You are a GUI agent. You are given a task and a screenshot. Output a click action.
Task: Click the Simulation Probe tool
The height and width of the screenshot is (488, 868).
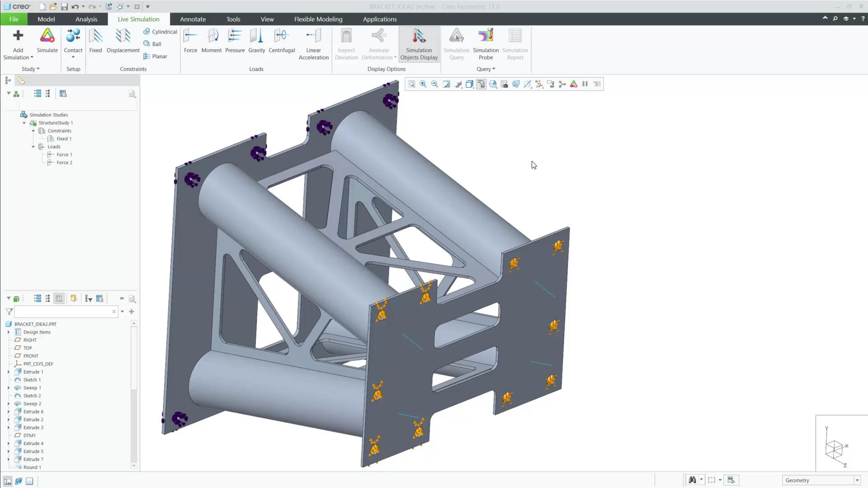coord(486,44)
